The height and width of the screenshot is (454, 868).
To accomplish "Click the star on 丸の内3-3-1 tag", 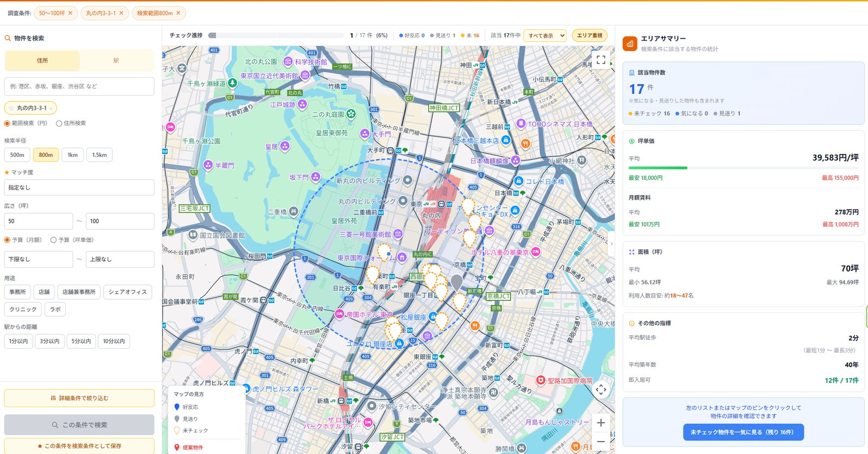I will click(x=11, y=108).
